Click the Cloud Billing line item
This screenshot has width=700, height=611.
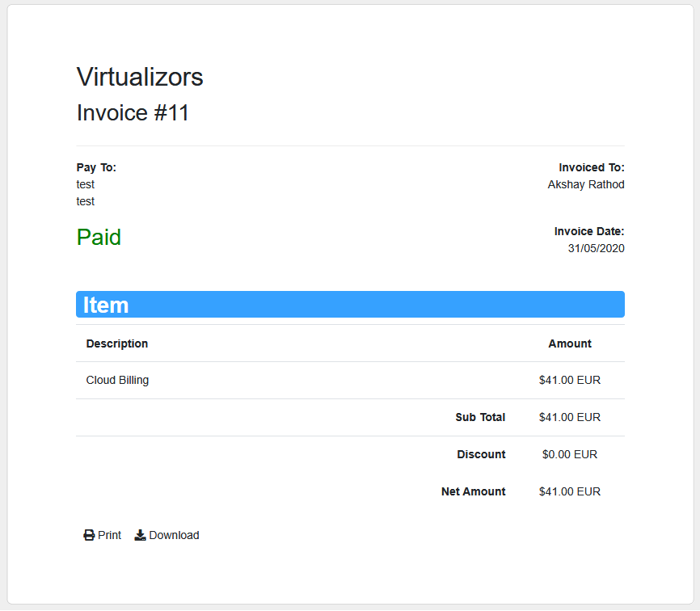[x=117, y=380]
